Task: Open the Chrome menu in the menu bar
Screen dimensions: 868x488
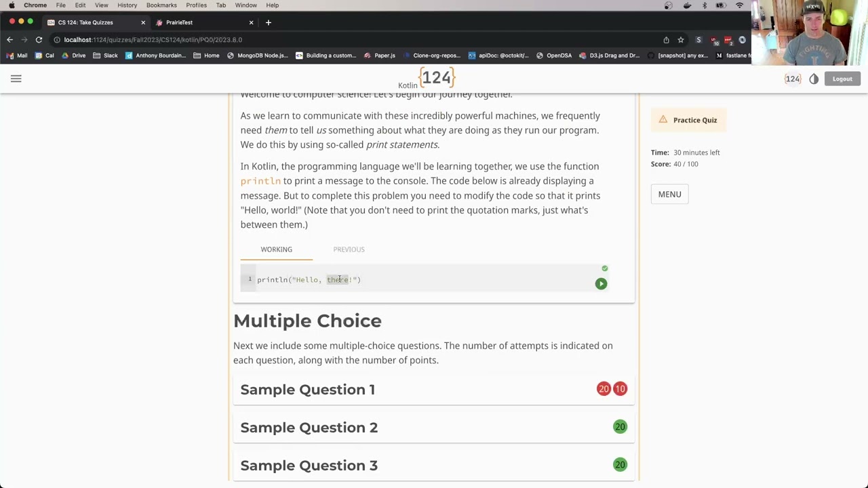Action: pos(35,5)
